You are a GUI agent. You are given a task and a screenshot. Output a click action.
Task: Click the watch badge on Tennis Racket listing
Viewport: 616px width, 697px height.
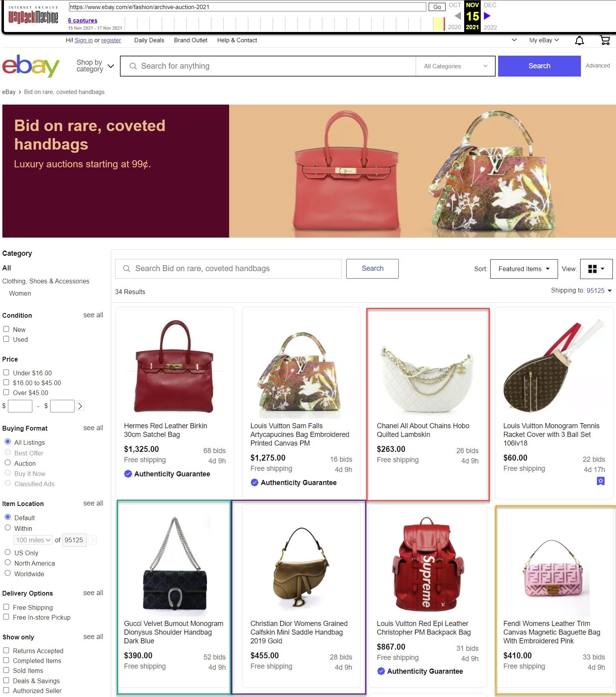[601, 481]
